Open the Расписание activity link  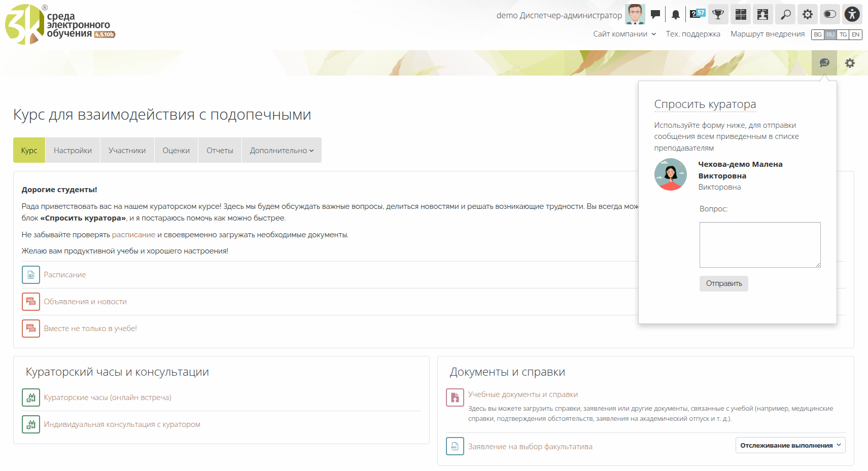click(x=65, y=275)
